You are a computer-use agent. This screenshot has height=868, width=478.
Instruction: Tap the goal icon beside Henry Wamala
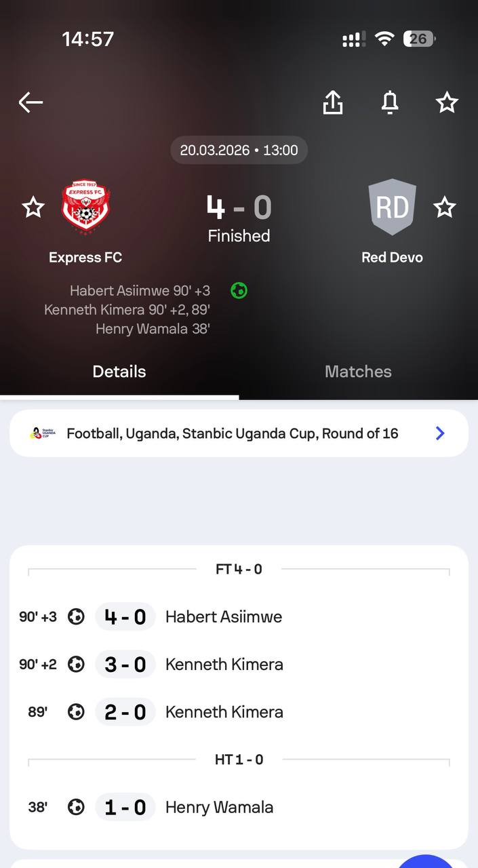[77, 808]
